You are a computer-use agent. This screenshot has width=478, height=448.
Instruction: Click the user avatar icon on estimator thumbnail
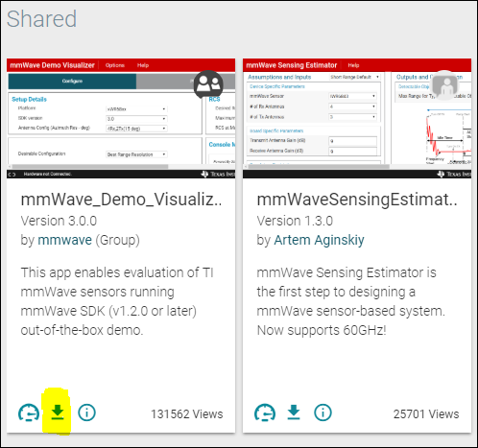[x=444, y=85]
